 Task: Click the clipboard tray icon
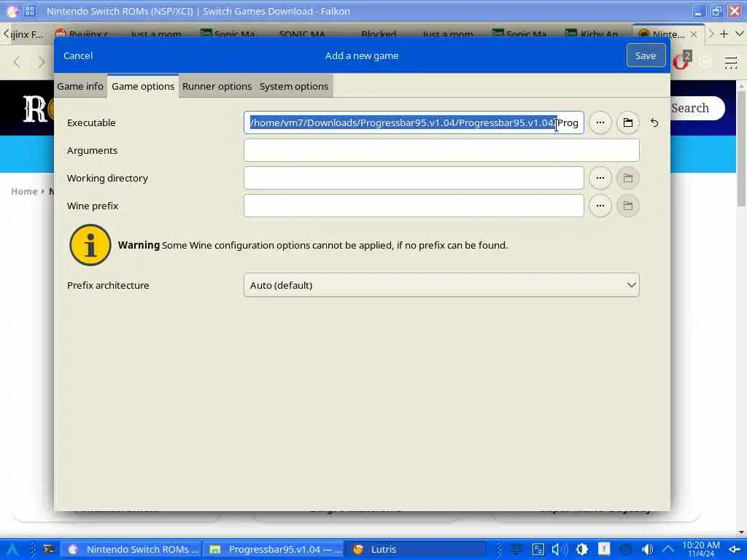click(538, 550)
